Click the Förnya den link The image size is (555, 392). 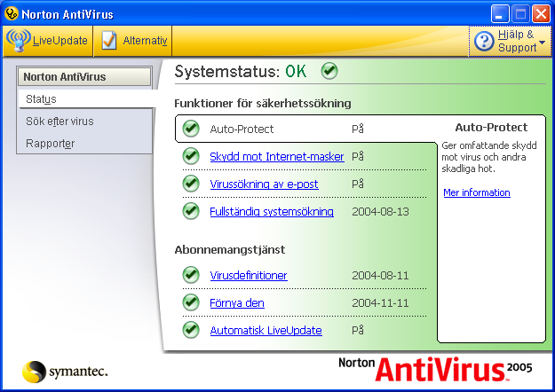click(237, 302)
